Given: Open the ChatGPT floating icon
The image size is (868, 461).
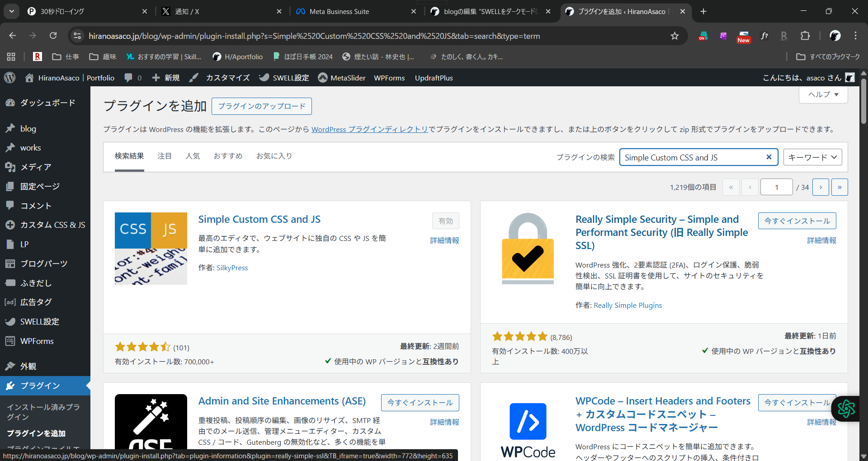Looking at the screenshot, I should (x=846, y=408).
